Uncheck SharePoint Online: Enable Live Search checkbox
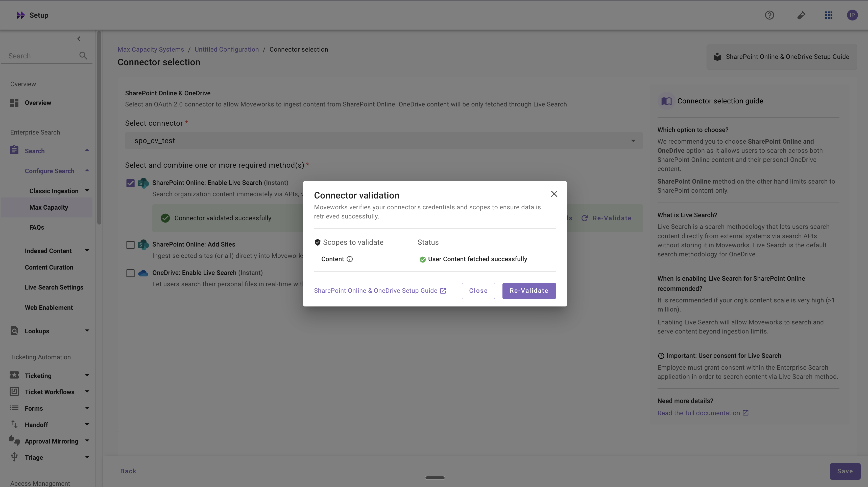The image size is (868, 487). 130,183
